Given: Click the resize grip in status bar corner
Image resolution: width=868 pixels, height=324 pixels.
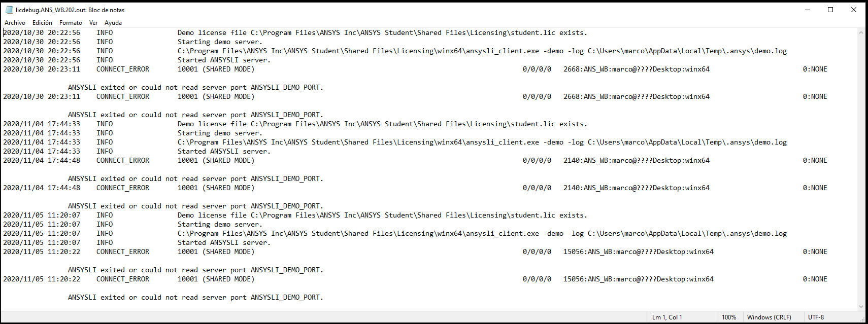Looking at the screenshot, I should [x=862, y=318].
